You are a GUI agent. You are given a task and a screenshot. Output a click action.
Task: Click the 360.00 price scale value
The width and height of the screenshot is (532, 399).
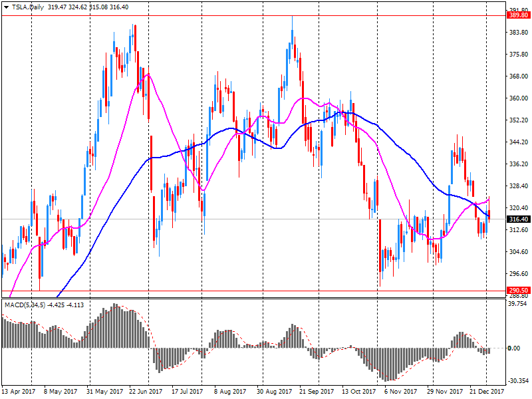click(517, 98)
